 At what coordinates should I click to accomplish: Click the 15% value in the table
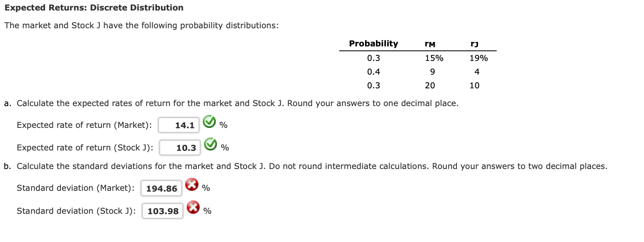click(434, 58)
